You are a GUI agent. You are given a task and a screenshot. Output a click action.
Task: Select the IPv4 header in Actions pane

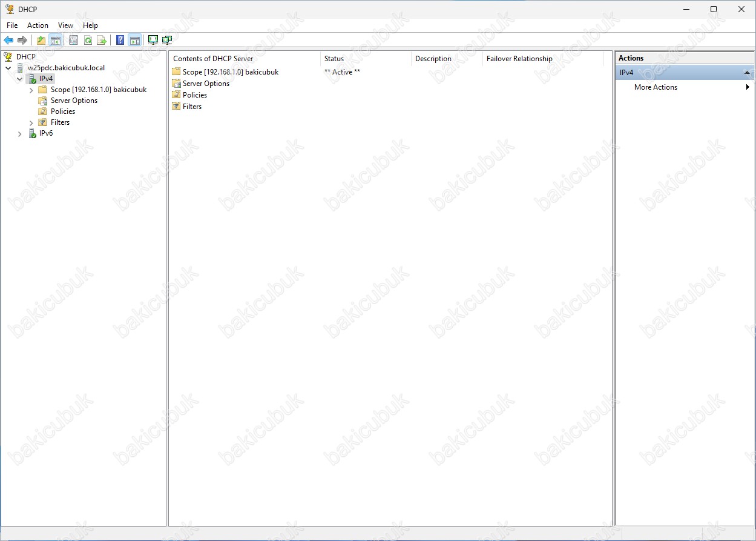tap(685, 73)
